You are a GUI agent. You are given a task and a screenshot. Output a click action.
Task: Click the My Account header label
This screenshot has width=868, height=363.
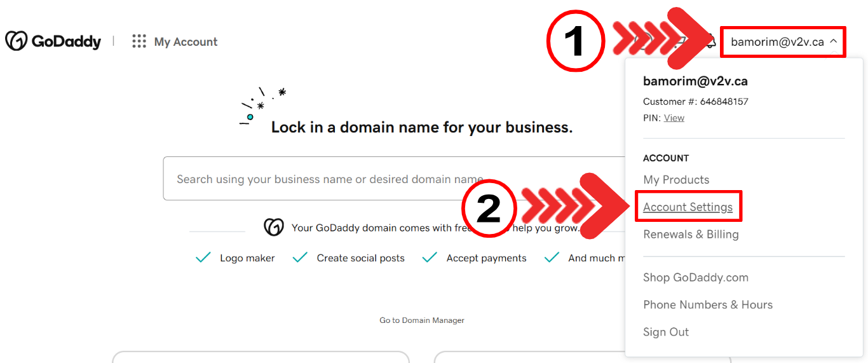tap(186, 42)
